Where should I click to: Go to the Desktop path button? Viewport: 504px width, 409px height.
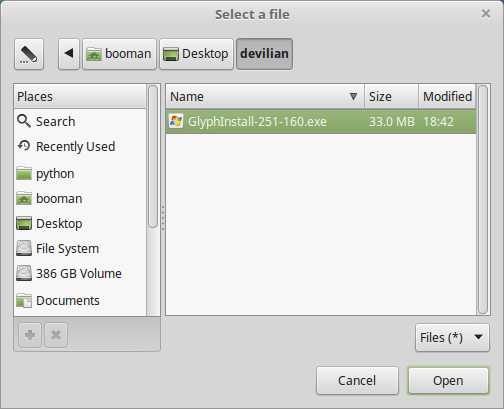pos(196,54)
